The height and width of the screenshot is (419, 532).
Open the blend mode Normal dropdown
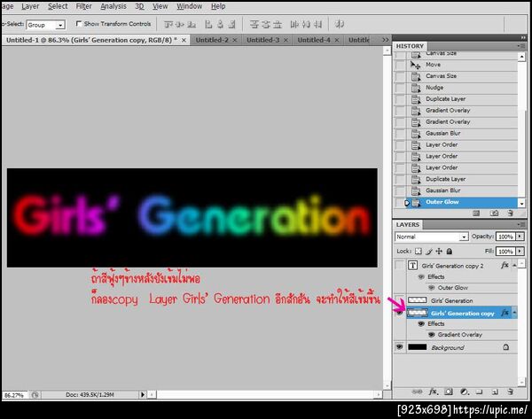coord(464,237)
